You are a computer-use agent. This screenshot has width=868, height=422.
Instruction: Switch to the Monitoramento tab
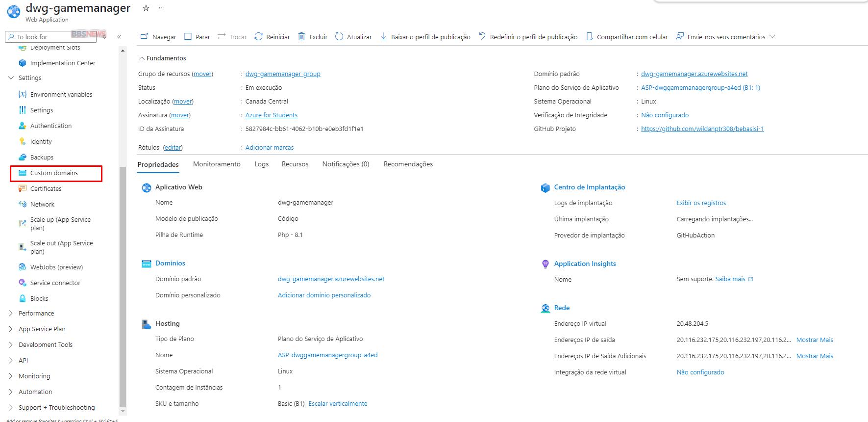coord(217,164)
